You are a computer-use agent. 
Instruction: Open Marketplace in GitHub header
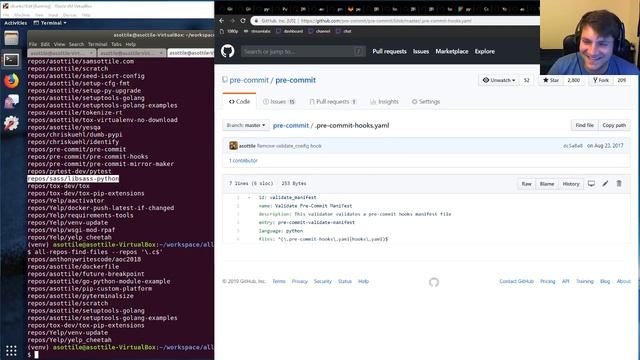click(452, 51)
